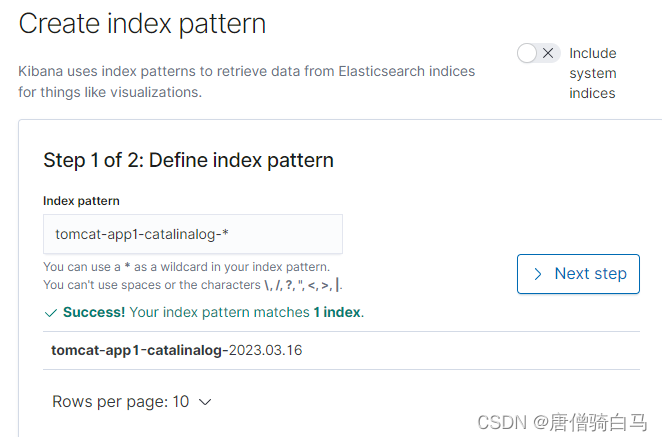Click the 2023.03.16 date suffix
Viewport: 662px width, 441px height.
(266, 350)
